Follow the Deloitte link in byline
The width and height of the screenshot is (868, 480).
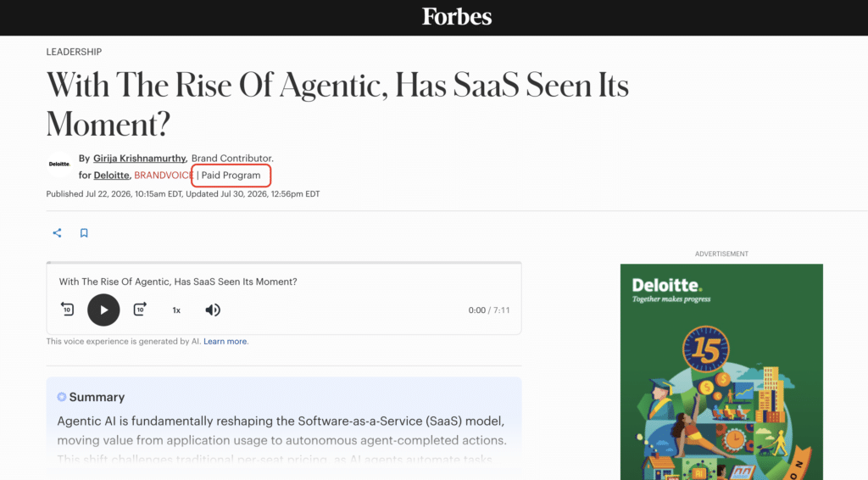(x=111, y=175)
